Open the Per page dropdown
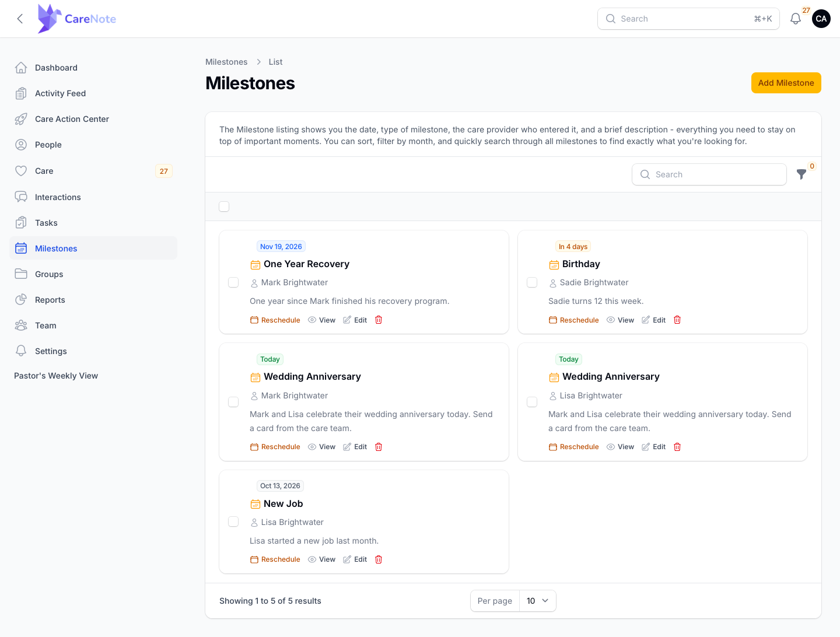The width and height of the screenshot is (840, 637). (537, 601)
